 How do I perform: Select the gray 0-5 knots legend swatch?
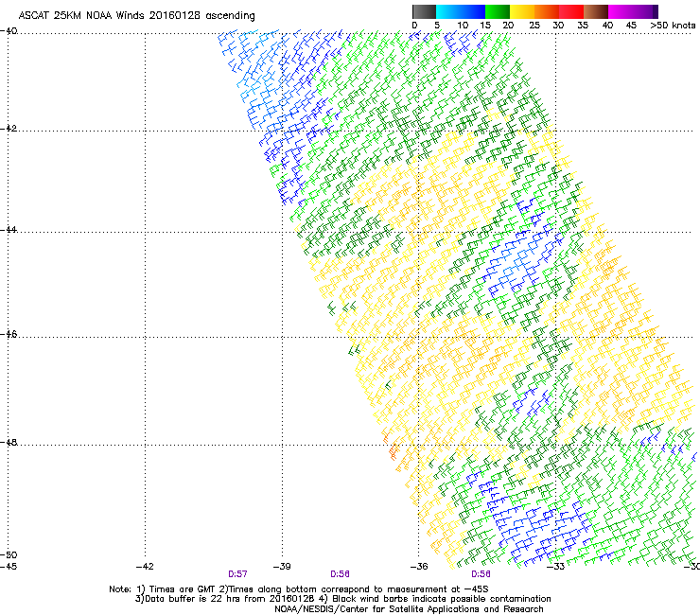click(x=424, y=11)
